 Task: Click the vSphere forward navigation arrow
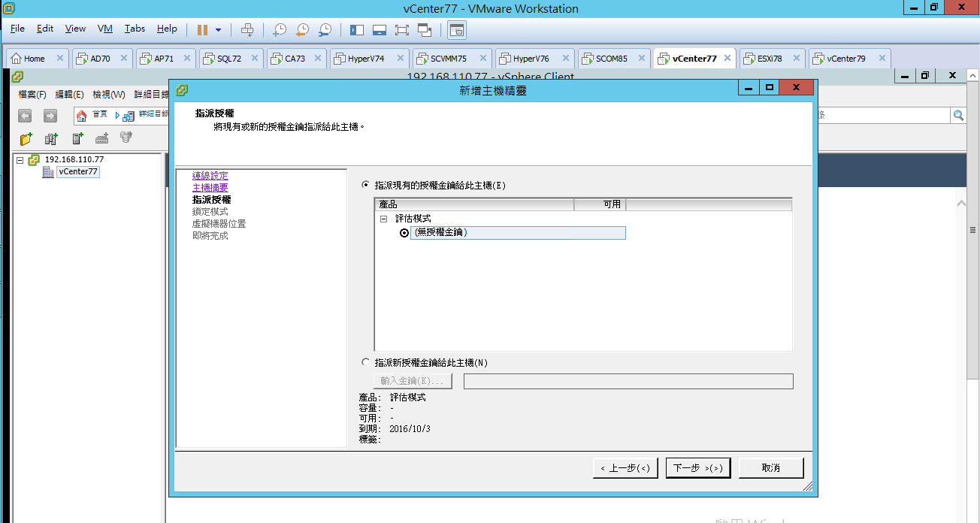(50, 116)
